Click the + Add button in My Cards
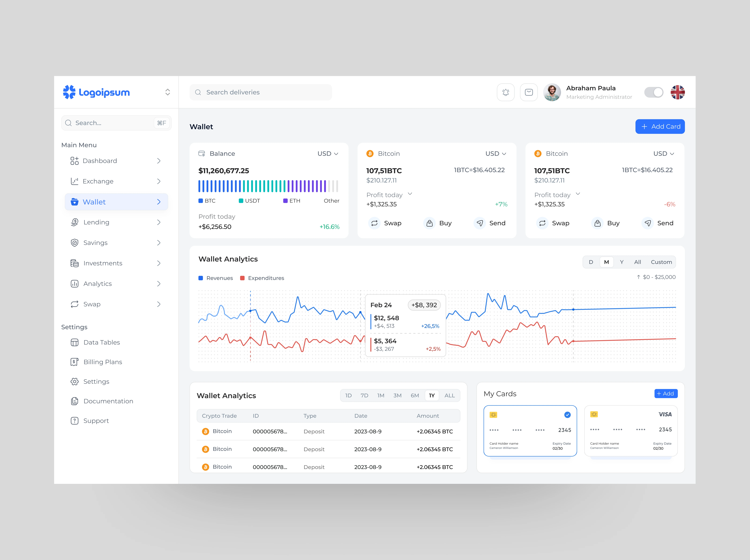This screenshot has height=560, width=750. click(666, 394)
